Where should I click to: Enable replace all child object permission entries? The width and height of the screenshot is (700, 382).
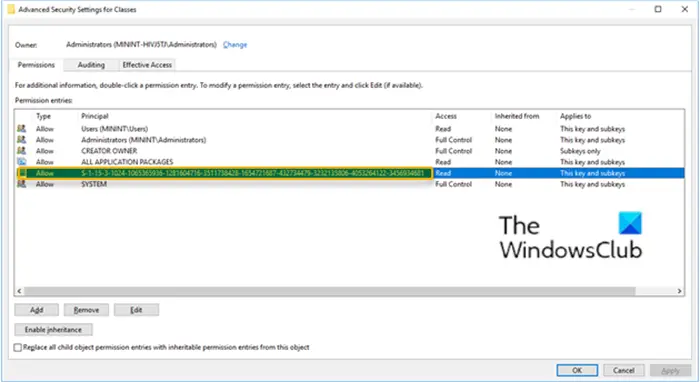pos(18,347)
